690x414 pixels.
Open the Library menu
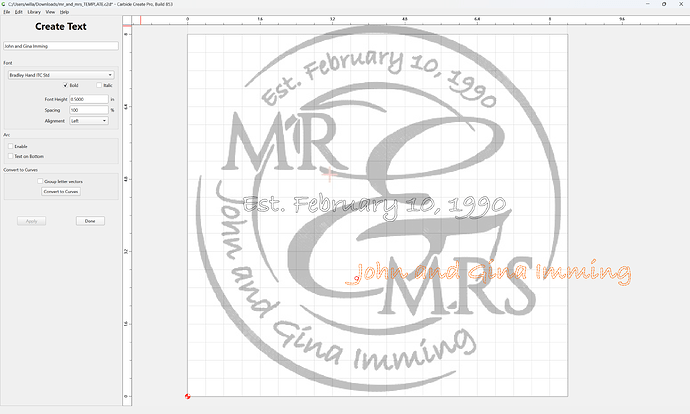pos(34,12)
